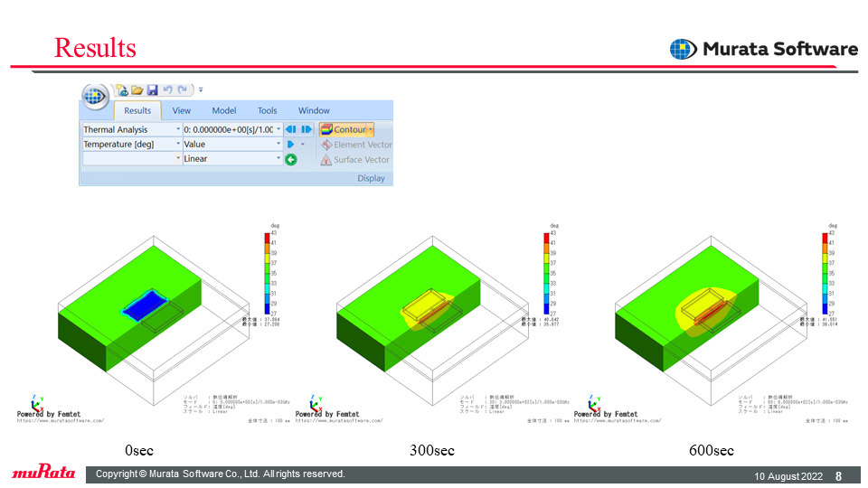This screenshot has width=868, height=488.
Task: Click the green back arrow icon
Action: point(290,159)
